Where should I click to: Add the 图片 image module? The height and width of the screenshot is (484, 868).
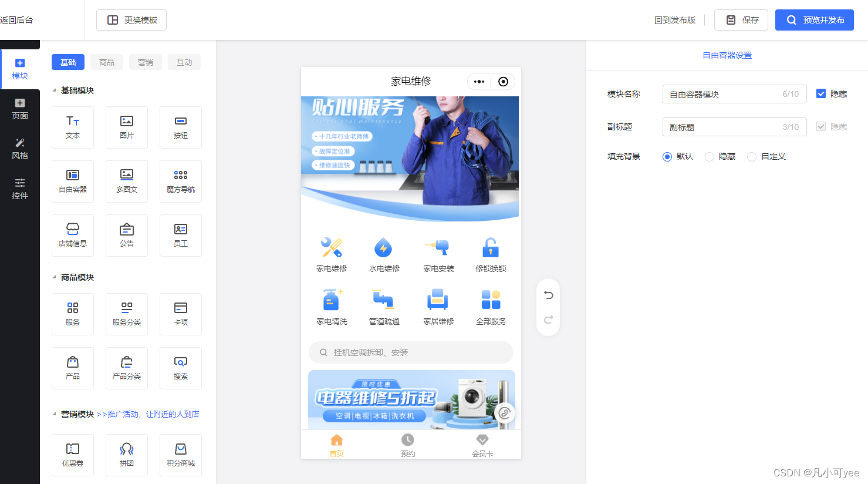point(127,127)
